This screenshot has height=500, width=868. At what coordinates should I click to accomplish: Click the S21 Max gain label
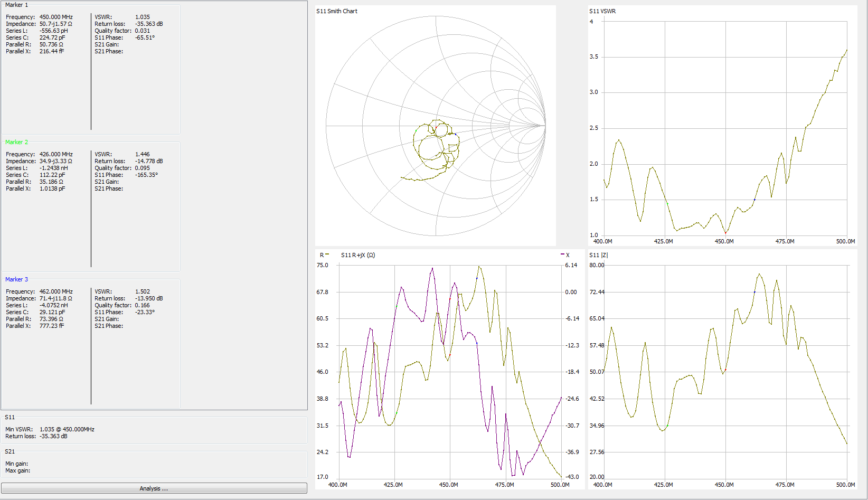coord(18,470)
